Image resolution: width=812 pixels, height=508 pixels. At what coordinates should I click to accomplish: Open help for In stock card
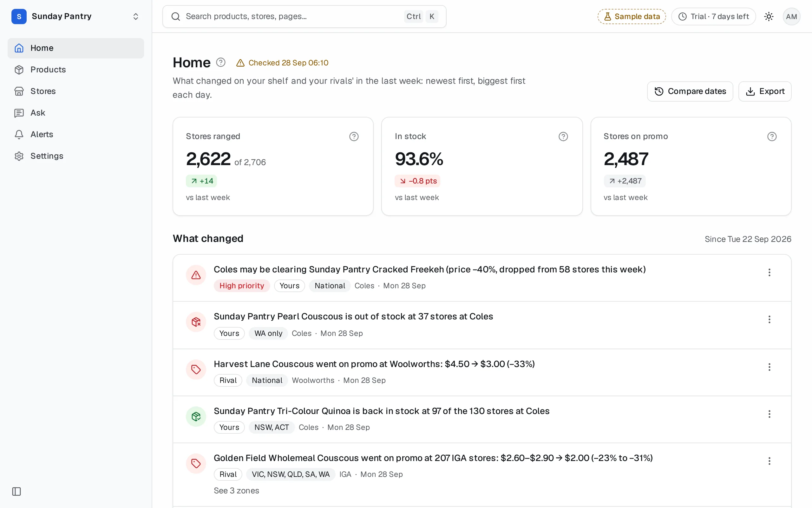(563, 137)
